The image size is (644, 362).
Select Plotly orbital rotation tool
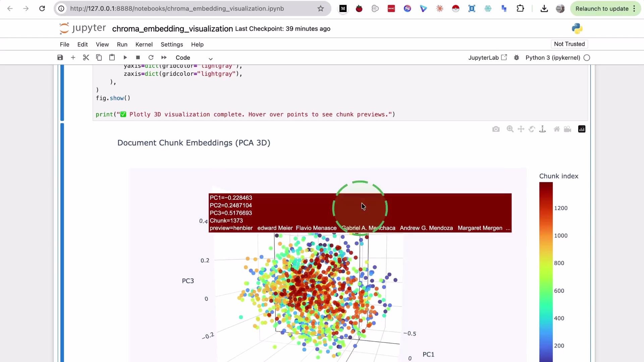pyautogui.click(x=532, y=129)
